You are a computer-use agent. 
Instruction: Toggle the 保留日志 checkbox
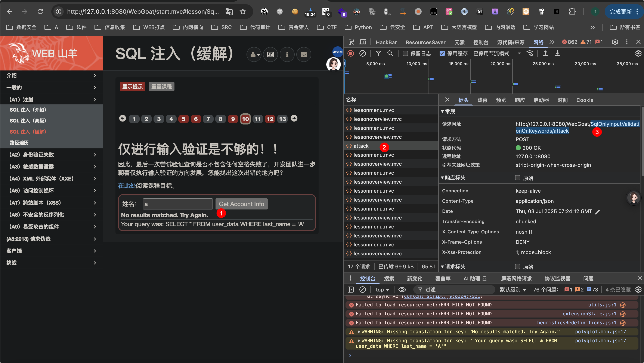click(x=405, y=53)
